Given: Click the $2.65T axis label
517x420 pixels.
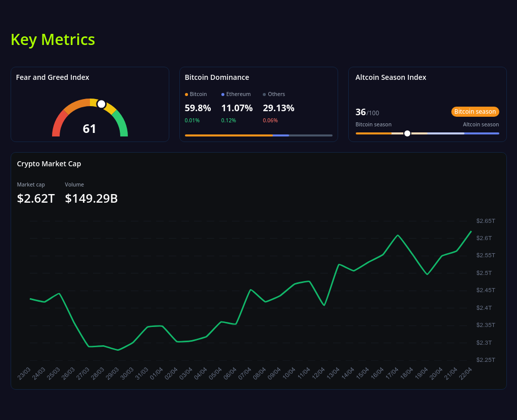Looking at the screenshot, I should point(485,221).
